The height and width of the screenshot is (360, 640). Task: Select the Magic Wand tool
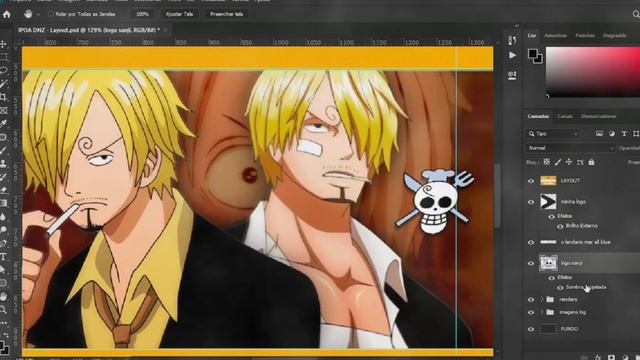pyautogui.click(x=4, y=84)
